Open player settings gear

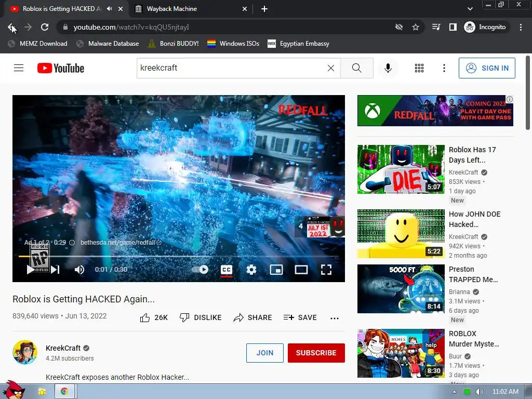251,270
